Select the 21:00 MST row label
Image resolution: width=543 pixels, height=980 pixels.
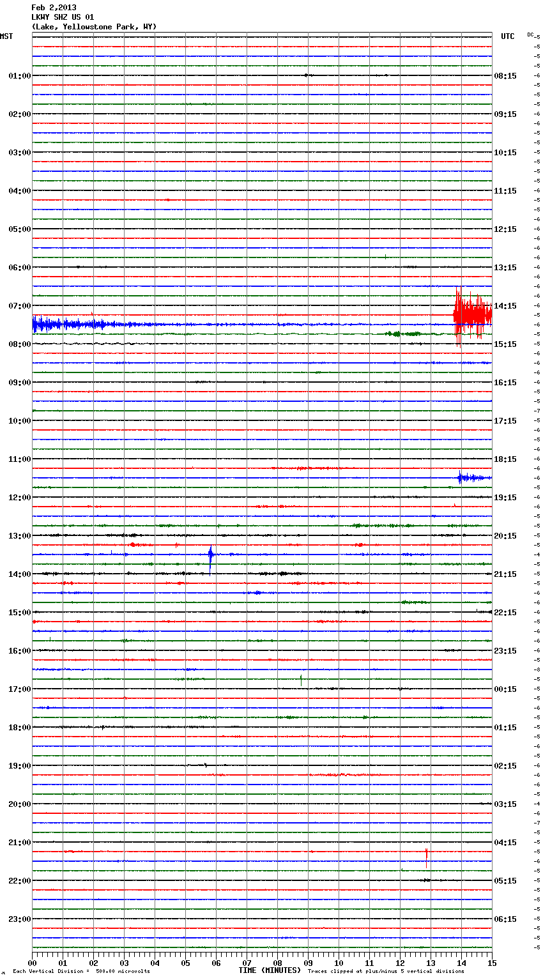20,843
